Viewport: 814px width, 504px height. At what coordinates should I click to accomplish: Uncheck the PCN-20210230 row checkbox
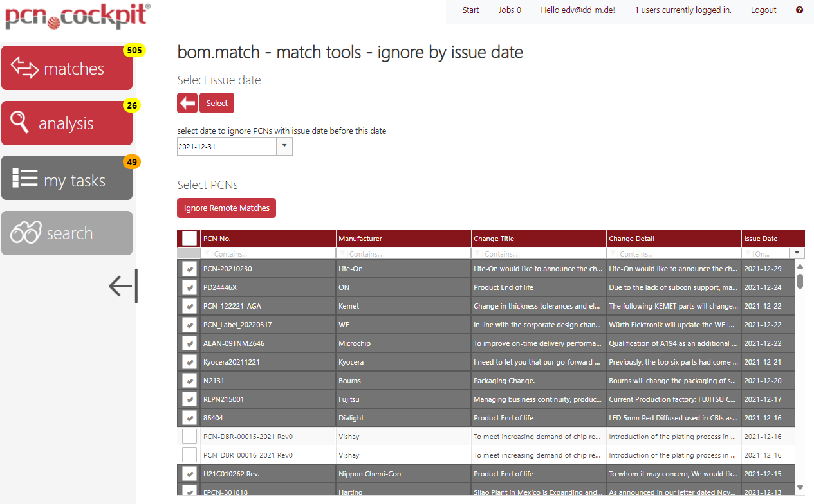(x=189, y=269)
